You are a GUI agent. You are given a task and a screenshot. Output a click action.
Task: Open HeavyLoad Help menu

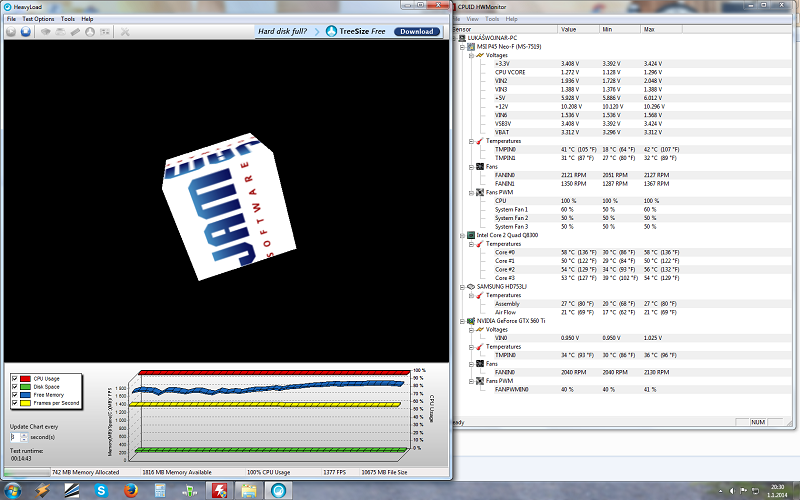[87, 19]
